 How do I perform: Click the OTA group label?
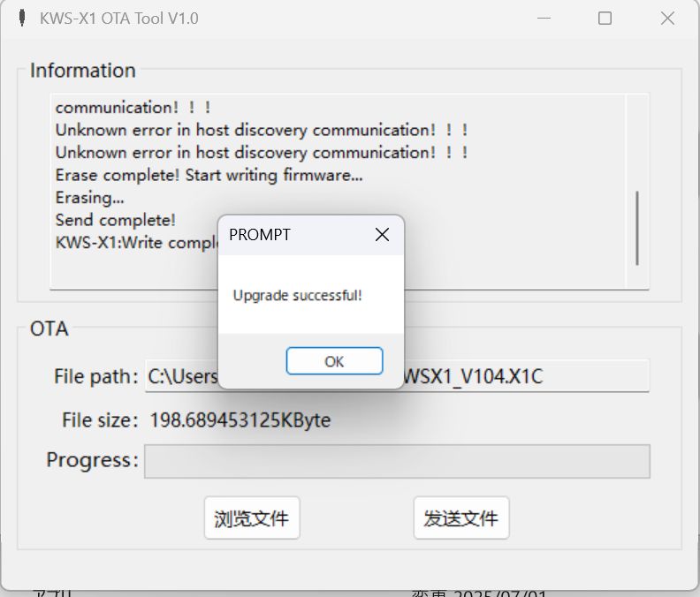point(49,329)
